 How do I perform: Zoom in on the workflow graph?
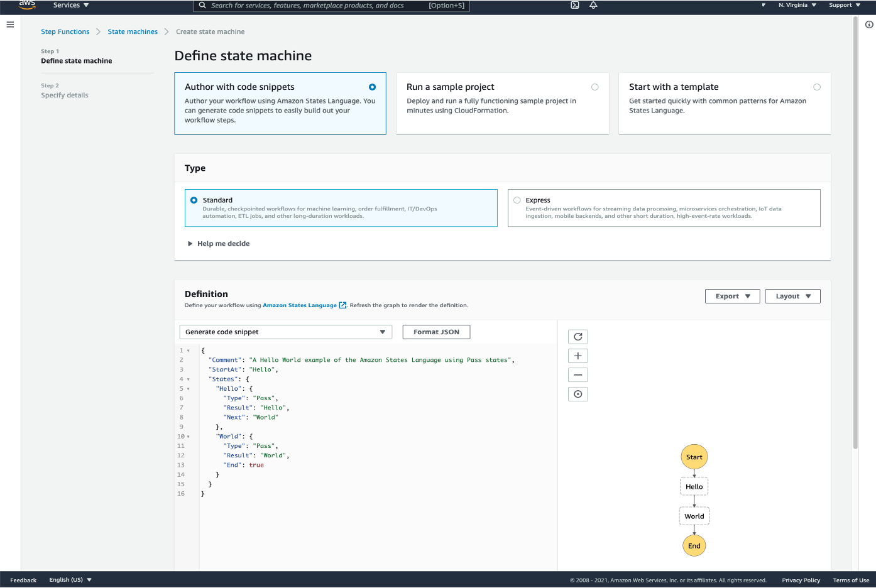click(578, 356)
